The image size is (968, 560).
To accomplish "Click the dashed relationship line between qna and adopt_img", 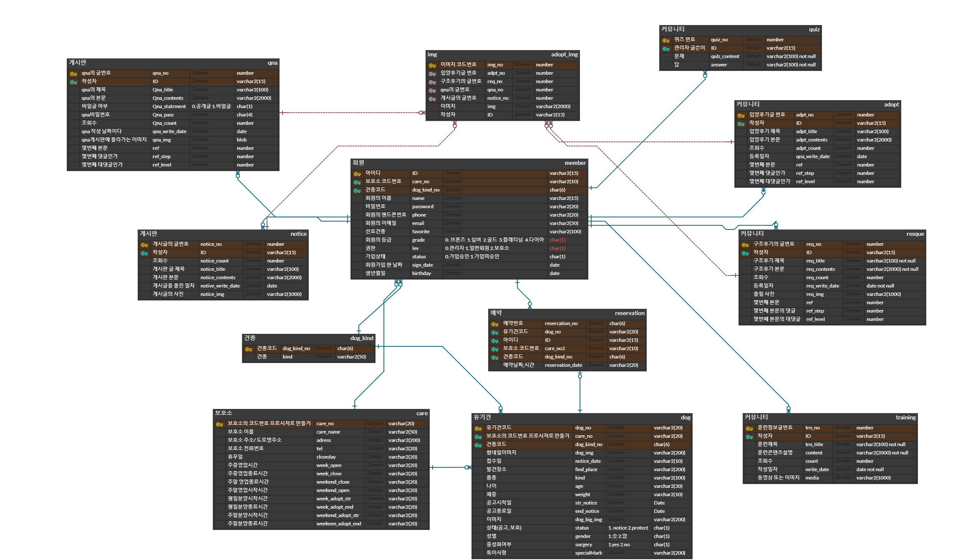I will [355, 113].
